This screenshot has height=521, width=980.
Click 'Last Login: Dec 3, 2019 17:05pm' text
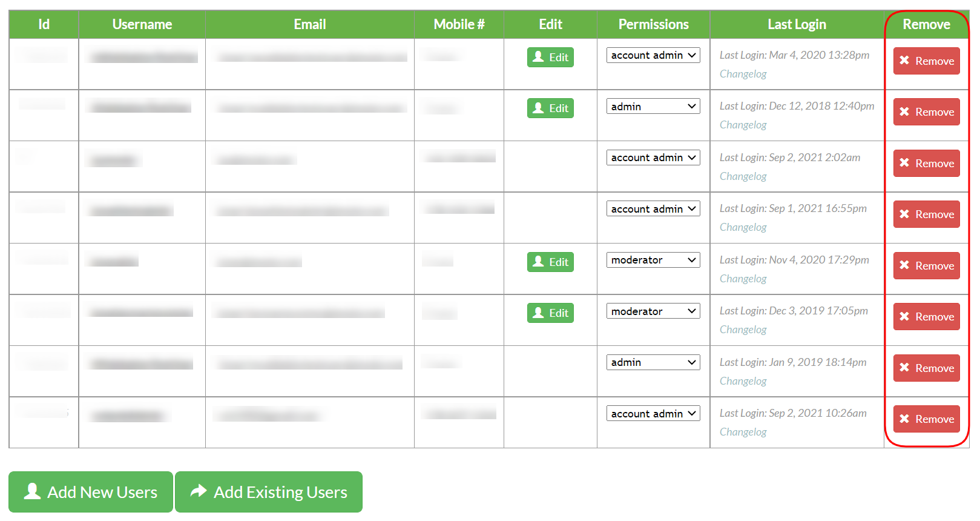click(x=794, y=311)
